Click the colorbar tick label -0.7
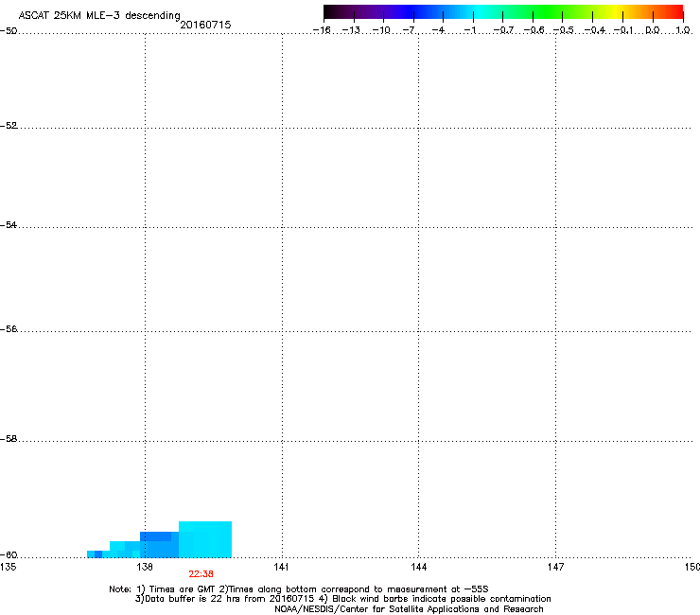The width and height of the screenshot is (700, 615). tap(503, 30)
